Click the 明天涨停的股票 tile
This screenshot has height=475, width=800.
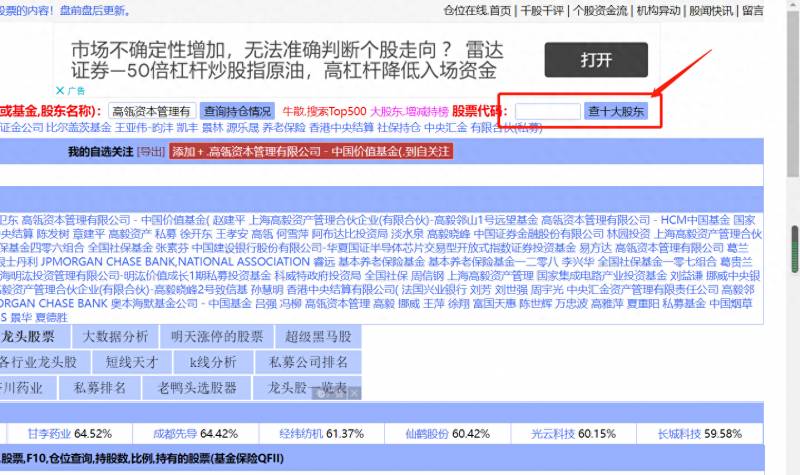click(217, 337)
